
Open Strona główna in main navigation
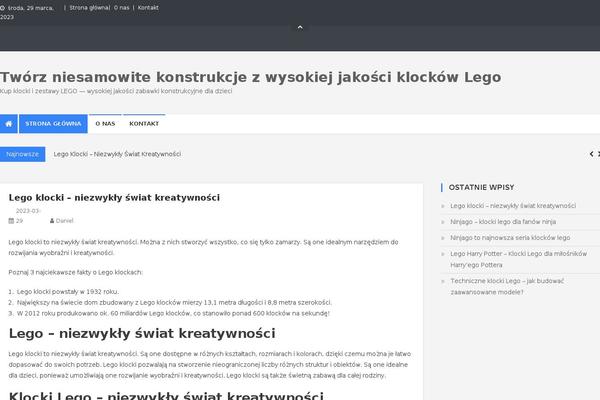(x=53, y=124)
